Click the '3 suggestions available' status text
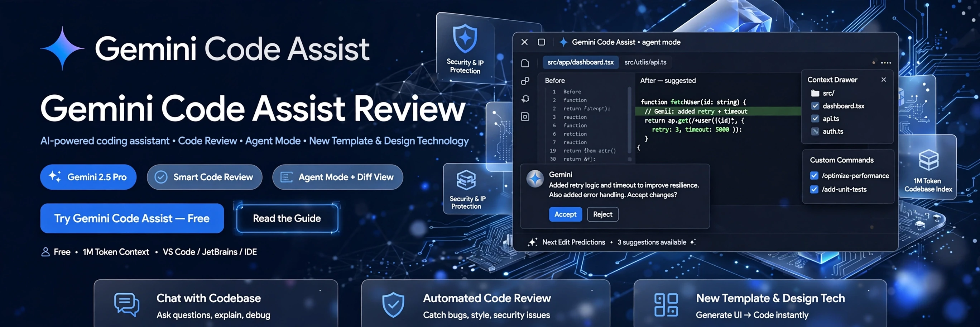 point(652,242)
